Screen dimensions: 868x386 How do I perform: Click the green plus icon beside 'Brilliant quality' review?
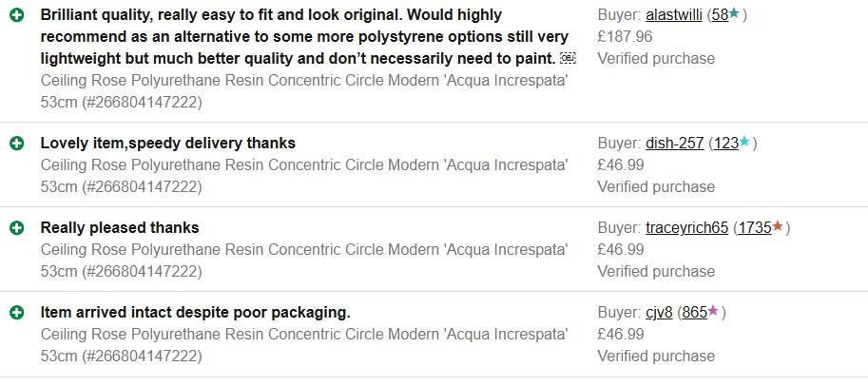click(x=17, y=16)
